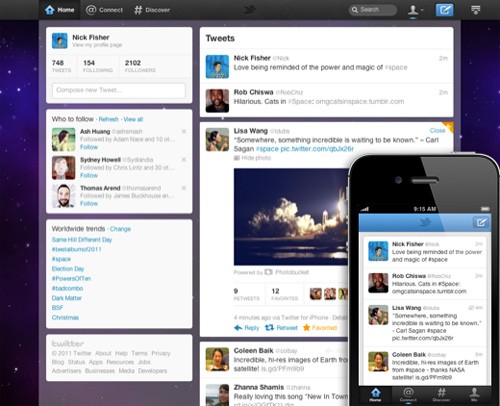This screenshot has width=500, height=406.
Task: Click the About link in the footer
Action: (103, 353)
